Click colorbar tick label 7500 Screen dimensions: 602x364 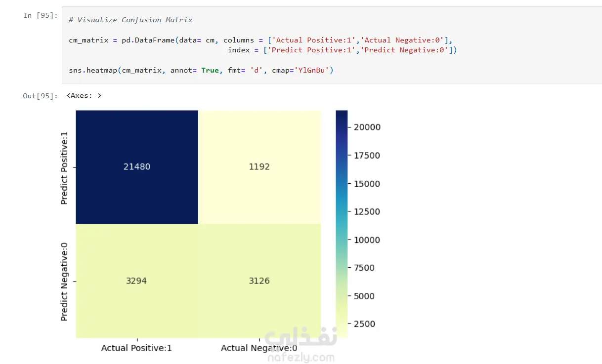tap(364, 268)
